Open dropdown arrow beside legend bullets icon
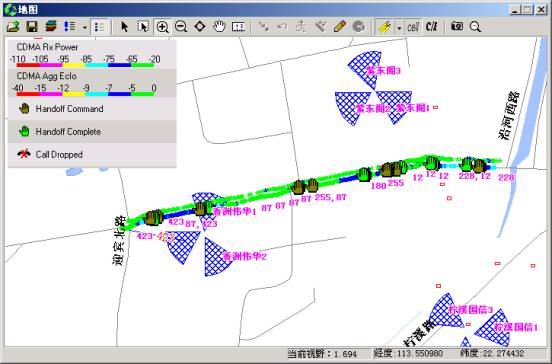The image size is (552, 364). coord(84,27)
